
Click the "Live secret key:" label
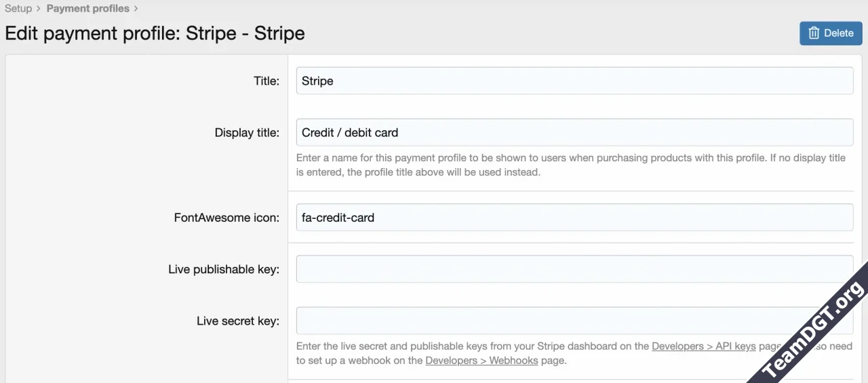tap(238, 321)
